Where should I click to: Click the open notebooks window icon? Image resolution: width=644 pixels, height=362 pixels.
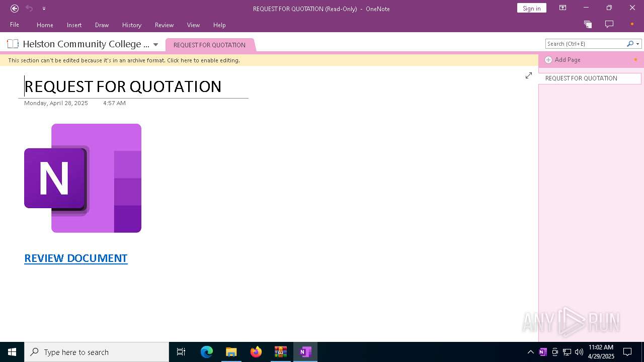(x=588, y=24)
